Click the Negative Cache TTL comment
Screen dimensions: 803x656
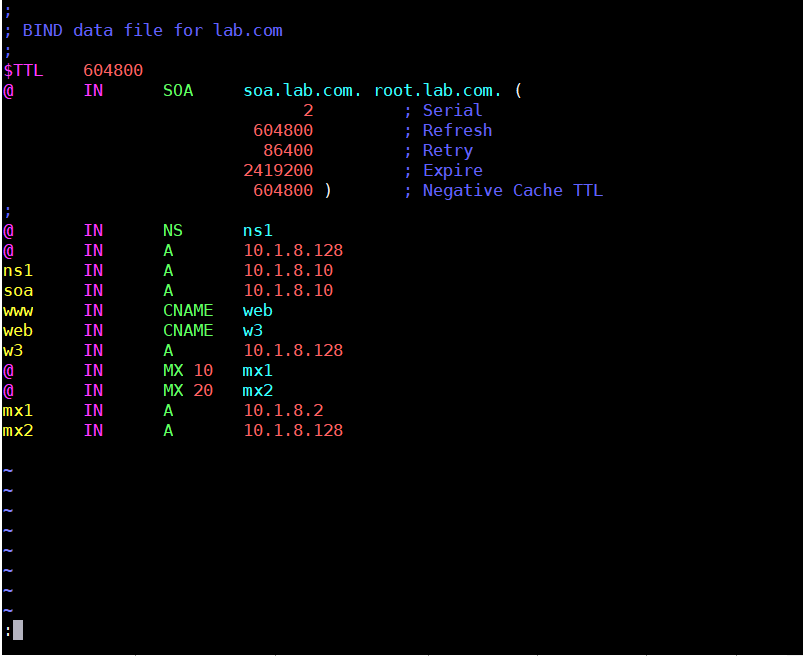pos(513,190)
